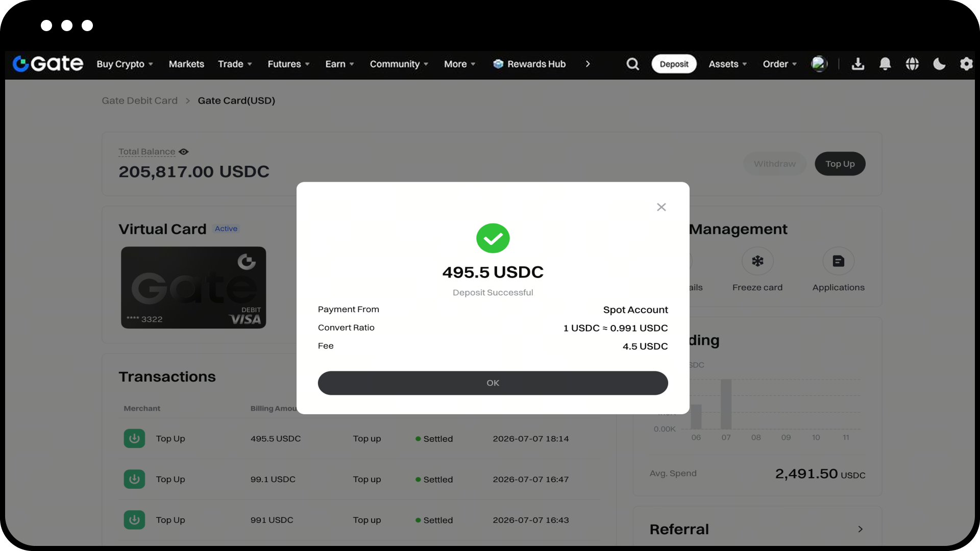Image resolution: width=980 pixels, height=551 pixels.
Task: Click the download app icon
Action: point(858,64)
